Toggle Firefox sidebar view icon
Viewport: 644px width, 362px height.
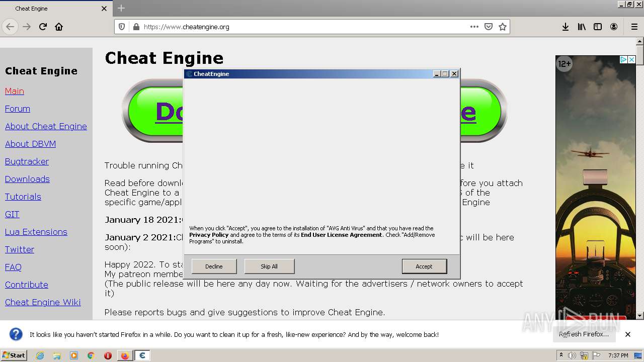(x=598, y=27)
